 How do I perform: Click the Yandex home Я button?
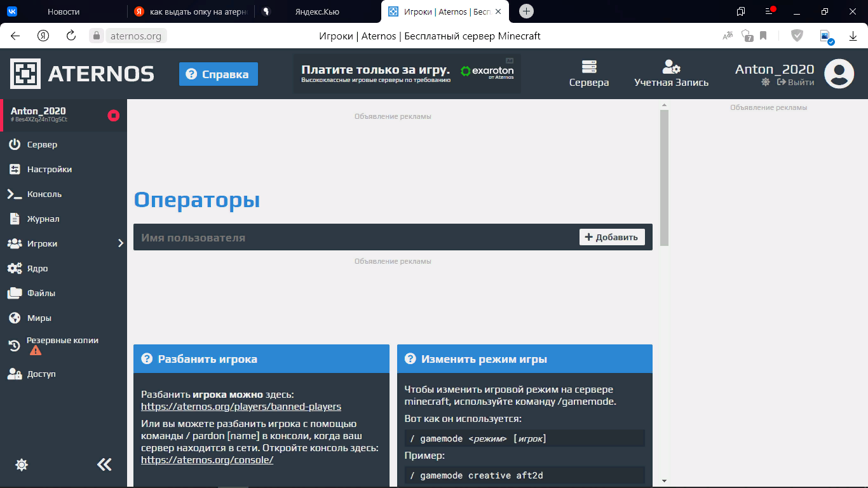click(x=43, y=36)
